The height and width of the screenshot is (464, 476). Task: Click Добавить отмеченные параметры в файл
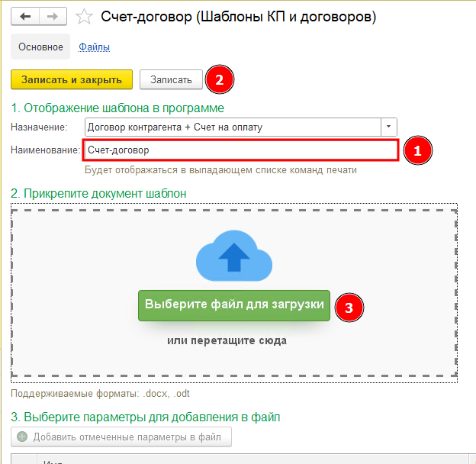(121, 437)
